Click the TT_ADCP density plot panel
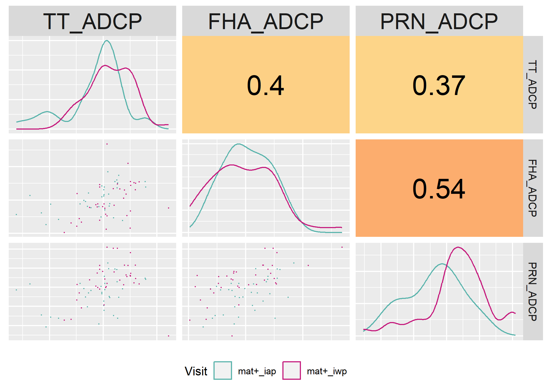 [x=92, y=85]
